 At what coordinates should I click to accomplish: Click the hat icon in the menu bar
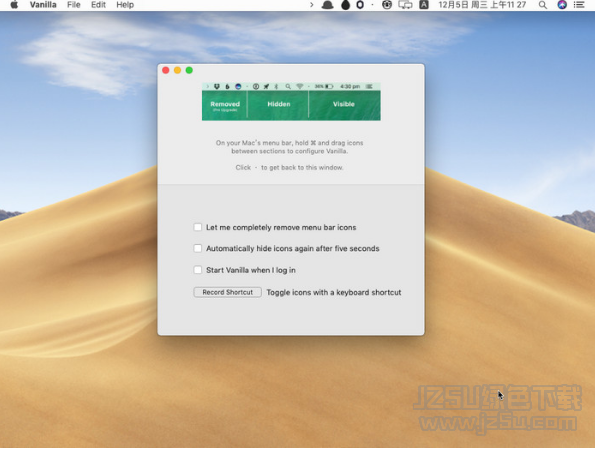click(327, 5)
